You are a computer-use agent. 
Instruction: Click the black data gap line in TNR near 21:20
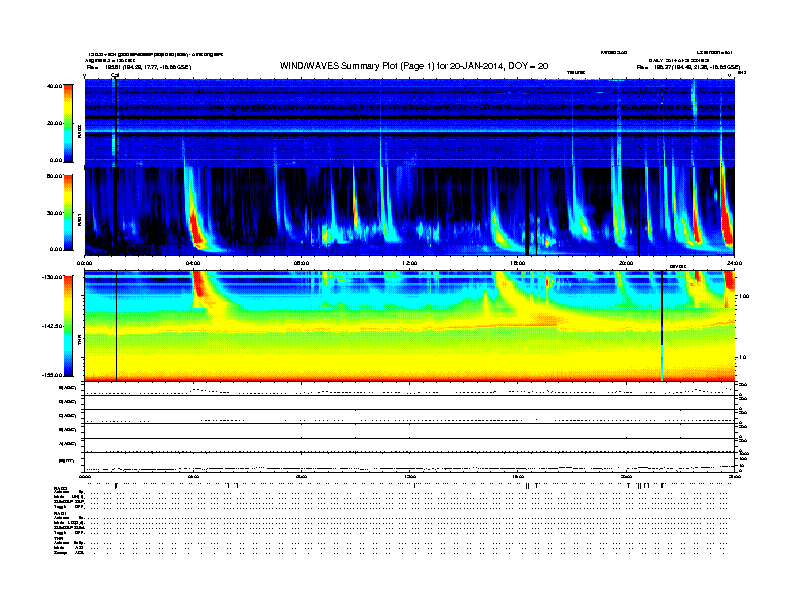662,326
